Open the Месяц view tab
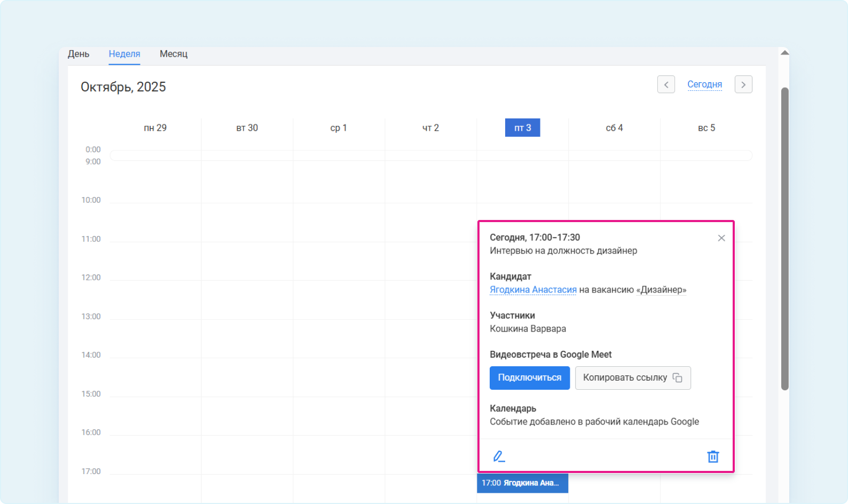This screenshot has width=848, height=504. click(174, 54)
